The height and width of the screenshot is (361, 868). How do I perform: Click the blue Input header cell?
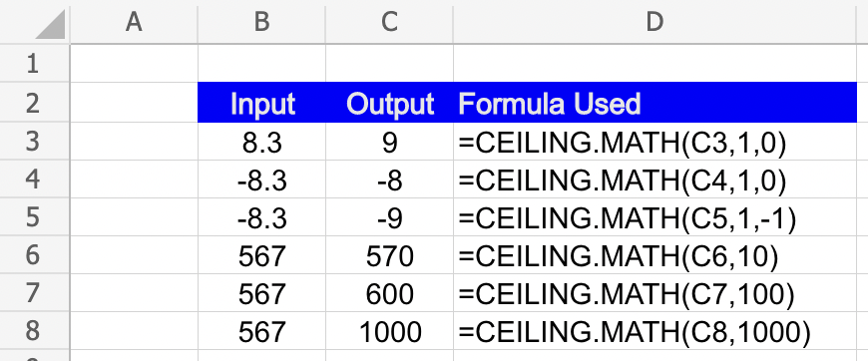click(x=261, y=103)
